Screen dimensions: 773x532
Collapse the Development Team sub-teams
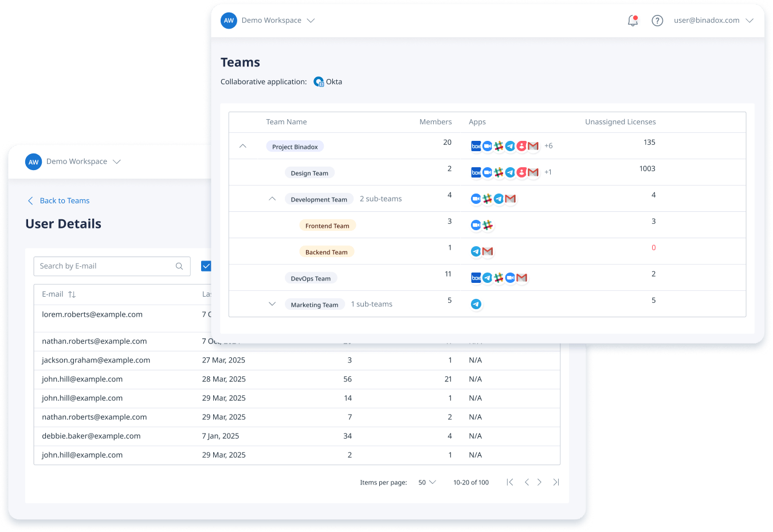click(x=272, y=199)
